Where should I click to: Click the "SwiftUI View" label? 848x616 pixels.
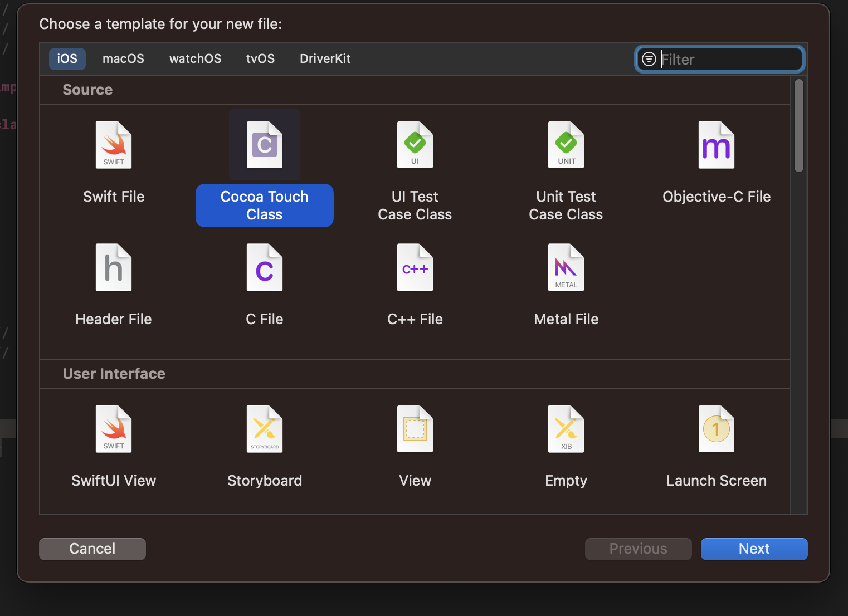pyautogui.click(x=114, y=481)
